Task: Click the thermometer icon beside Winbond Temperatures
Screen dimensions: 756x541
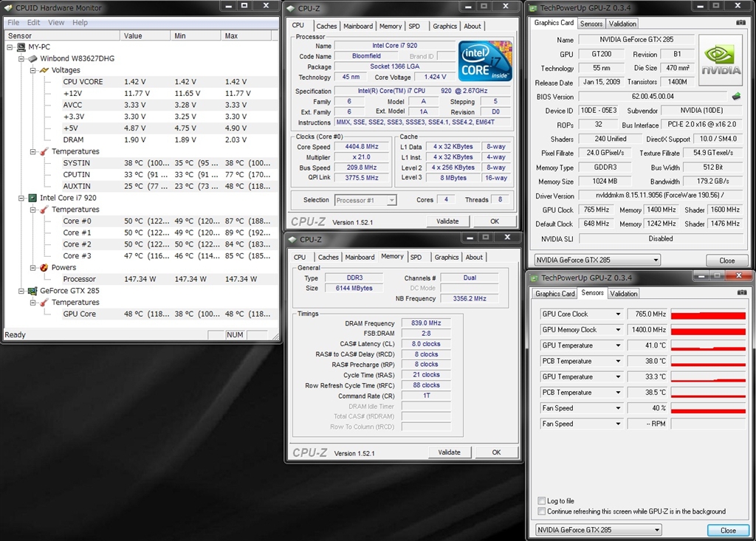Action: [44, 151]
